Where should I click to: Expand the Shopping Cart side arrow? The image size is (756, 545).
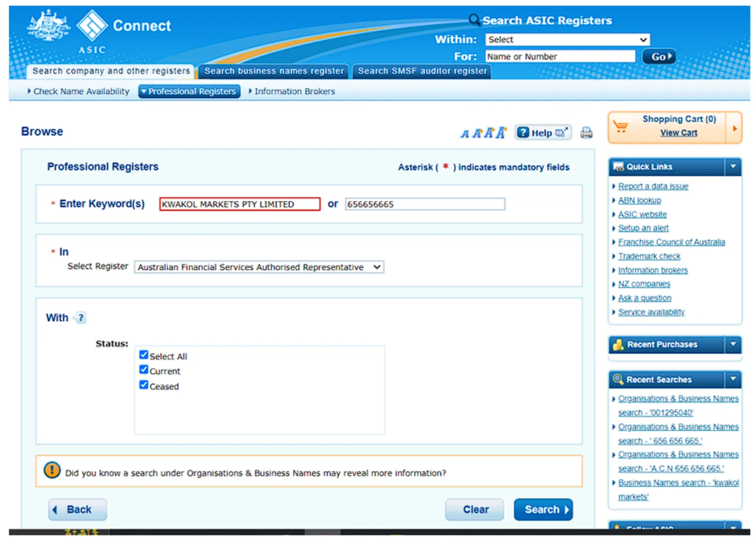(x=734, y=128)
